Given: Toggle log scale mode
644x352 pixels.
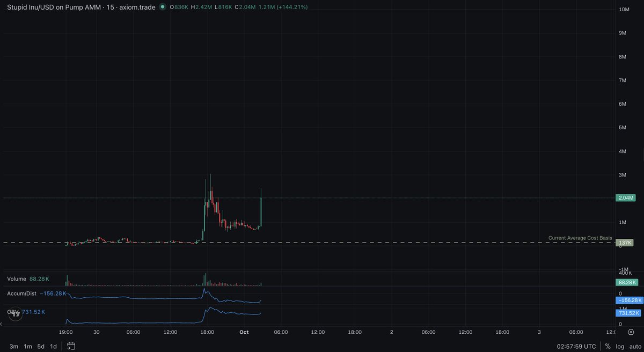Looking at the screenshot, I should 619,346.
